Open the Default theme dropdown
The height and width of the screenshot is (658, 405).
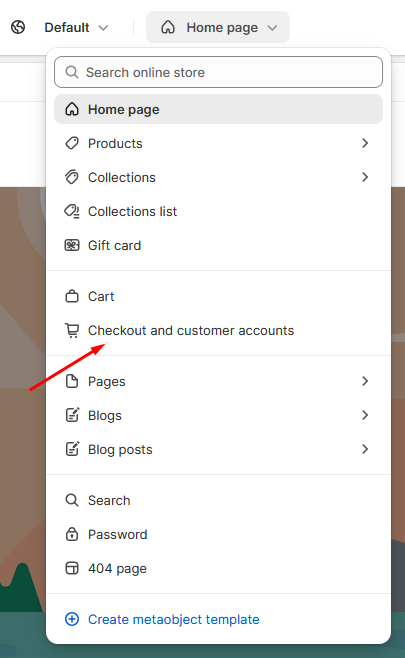pos(76,28)
